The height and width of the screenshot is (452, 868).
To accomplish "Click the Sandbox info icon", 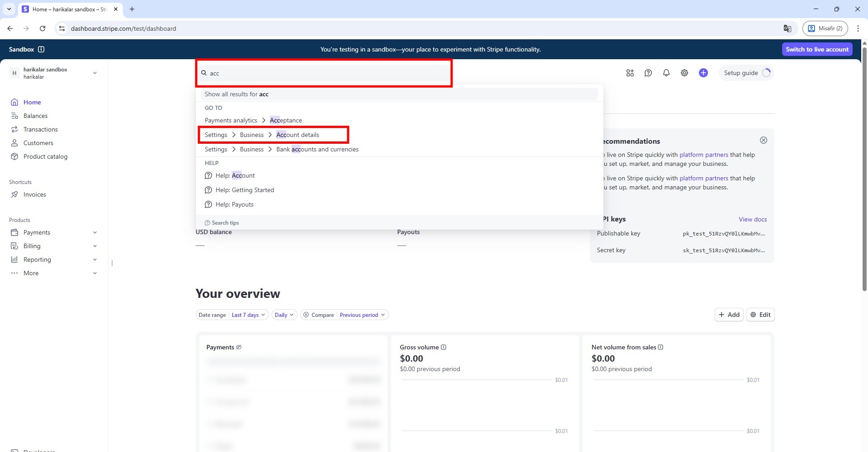I will [41, 49].
